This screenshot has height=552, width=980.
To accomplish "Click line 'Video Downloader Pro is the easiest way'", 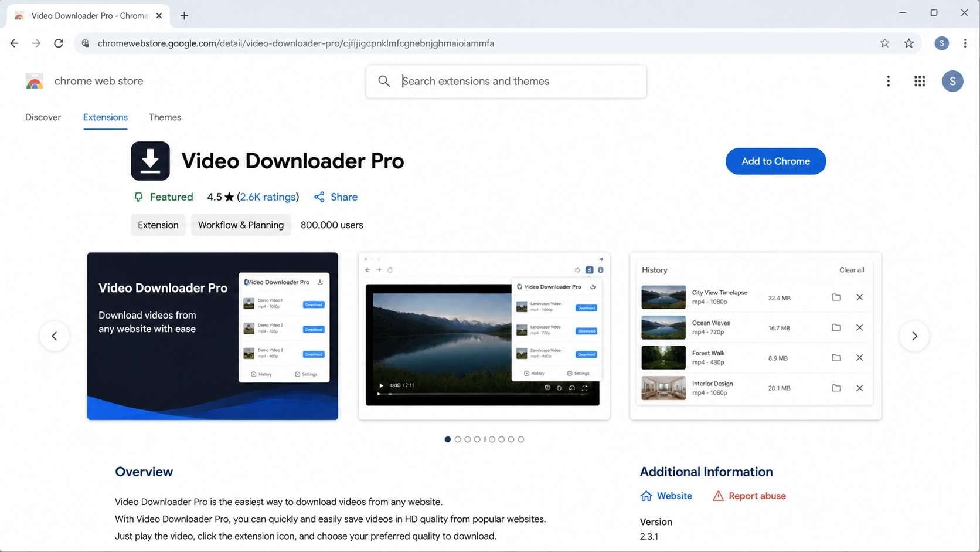I will click(278, 502).
